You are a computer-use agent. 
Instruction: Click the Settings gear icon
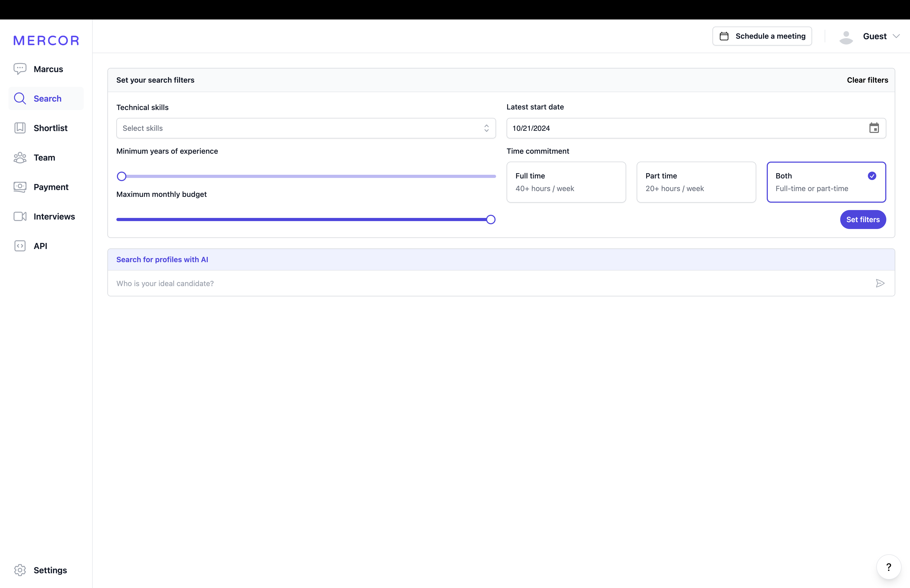pyautogui.click(x=20, y=570)
